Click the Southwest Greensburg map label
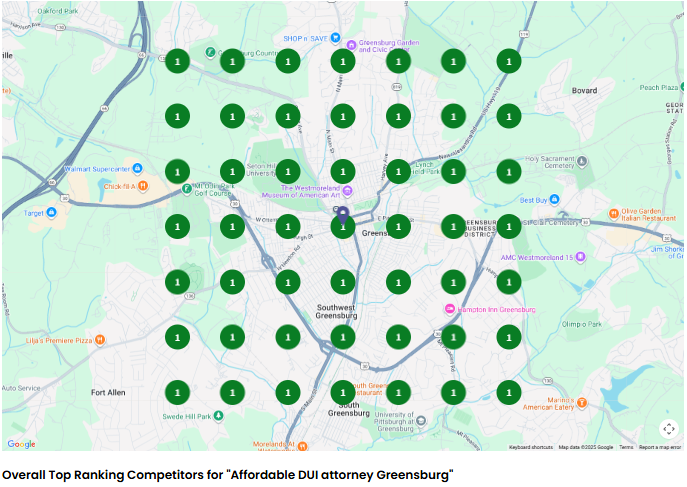The width and height of the screenshot is (687, 487). (x=336, y=311)
